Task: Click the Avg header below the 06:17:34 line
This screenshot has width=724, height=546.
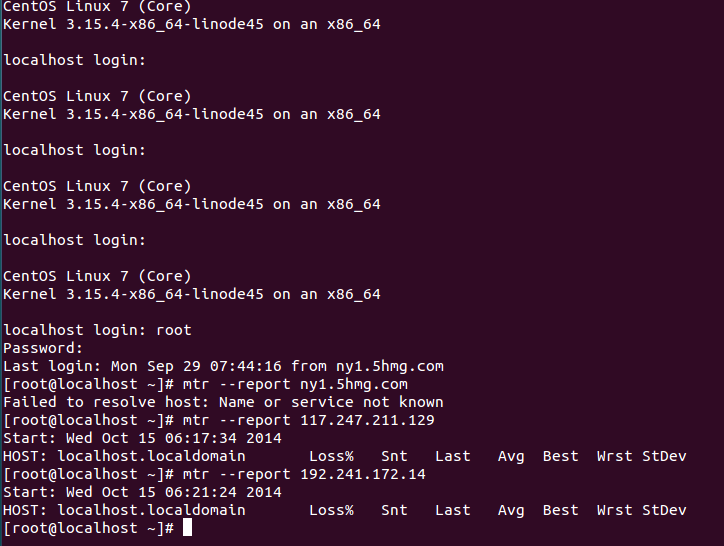Action: click(x=511, y=456)
